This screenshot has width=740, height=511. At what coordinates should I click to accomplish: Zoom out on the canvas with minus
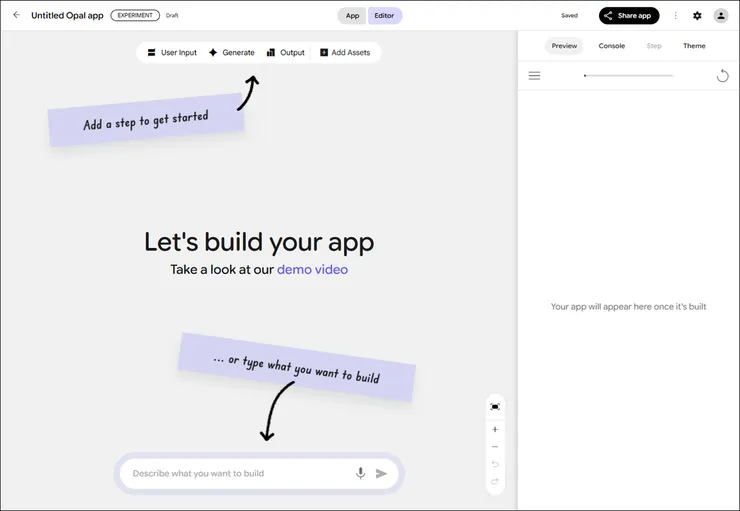[x=495, y=446]
